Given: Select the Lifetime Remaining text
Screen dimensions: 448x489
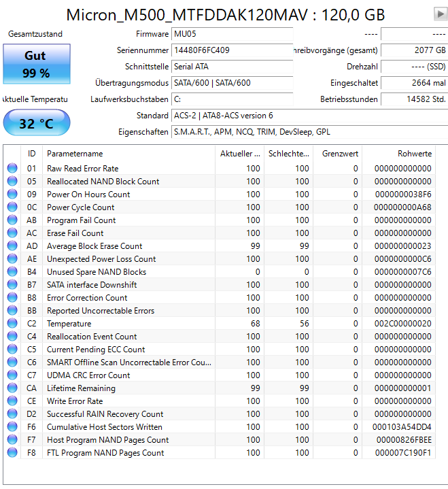Looking at the screenshot, I should 81,388.
